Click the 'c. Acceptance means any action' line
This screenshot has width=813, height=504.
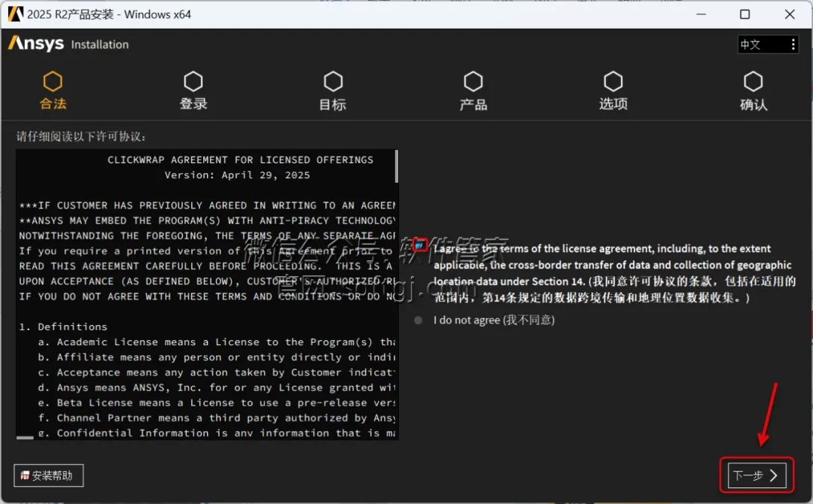pos(216,372)
